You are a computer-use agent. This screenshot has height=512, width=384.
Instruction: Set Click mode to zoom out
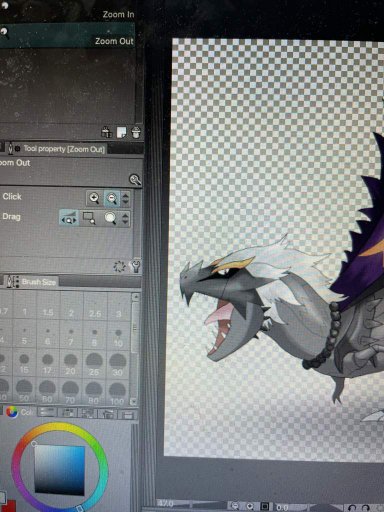tap(112, 198)
